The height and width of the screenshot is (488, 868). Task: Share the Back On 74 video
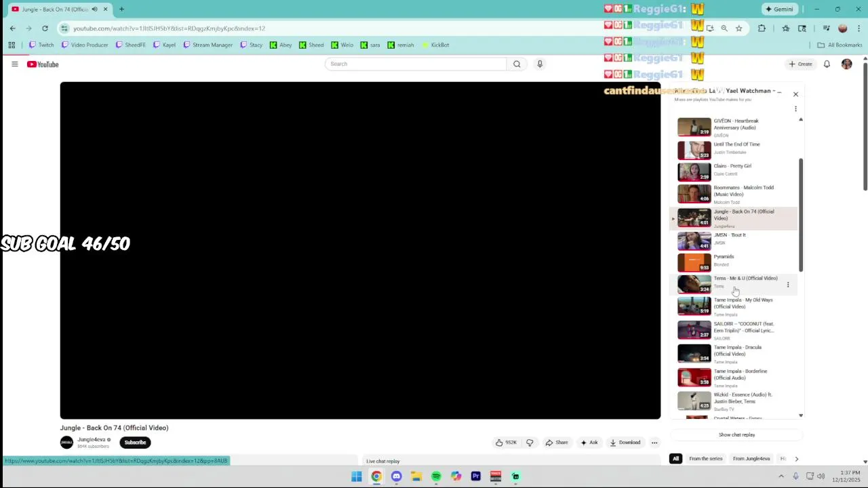tap(557, 443)
